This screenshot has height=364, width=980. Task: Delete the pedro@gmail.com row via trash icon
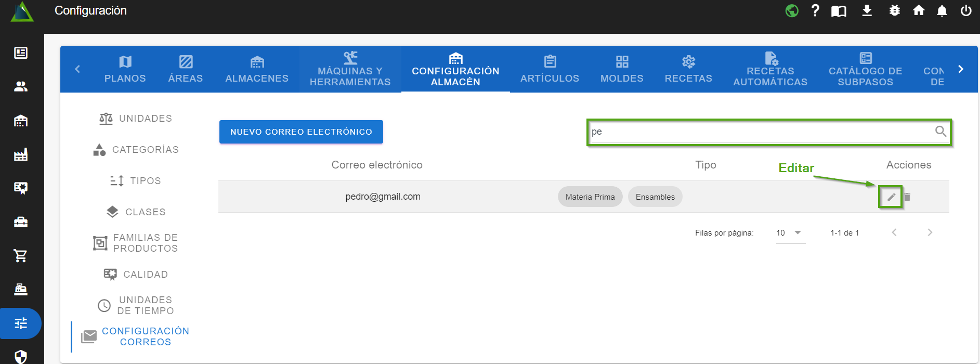coord(907,197)
